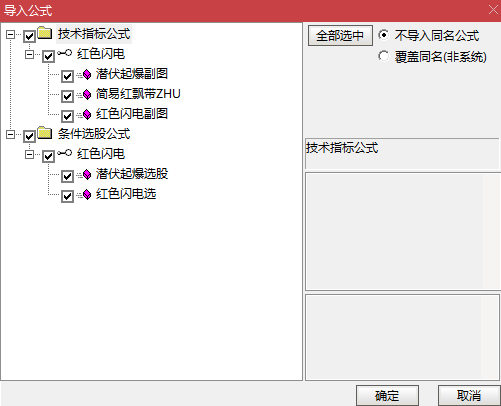The width and height of the screenshot is (501, 406).
Task: Click the 全部选中 button
Action: tap(340, 36)
